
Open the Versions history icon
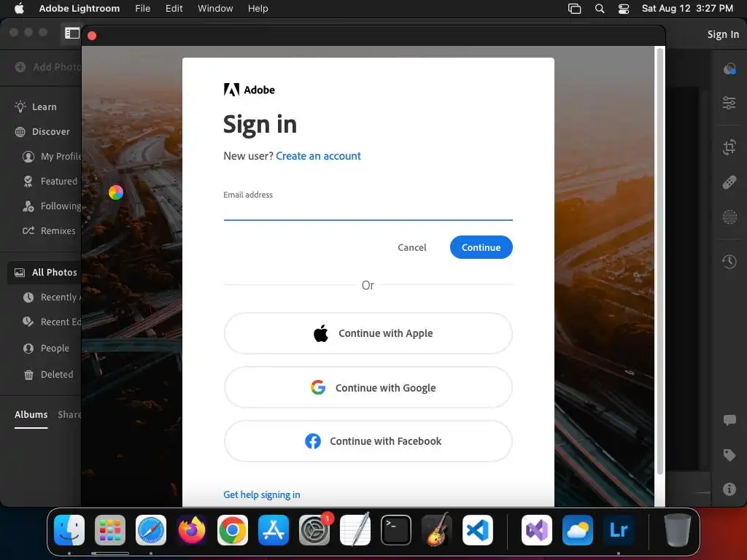729,262
